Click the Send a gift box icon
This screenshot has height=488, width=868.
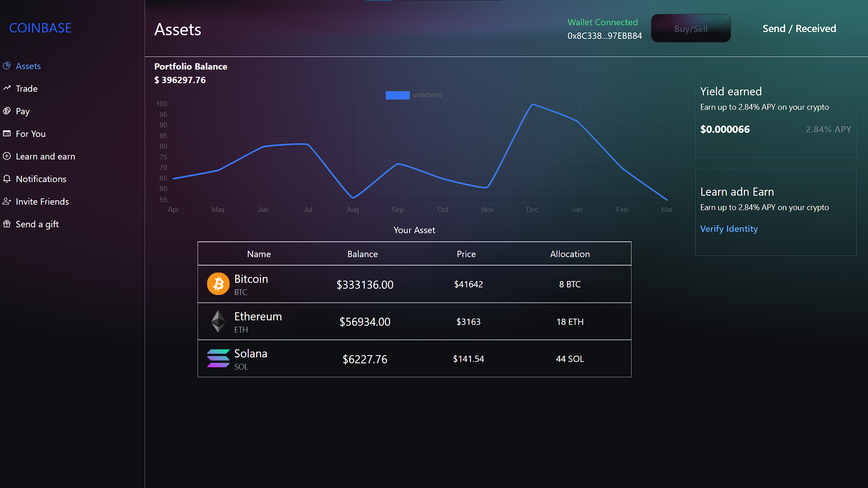(x=7, y=224)
